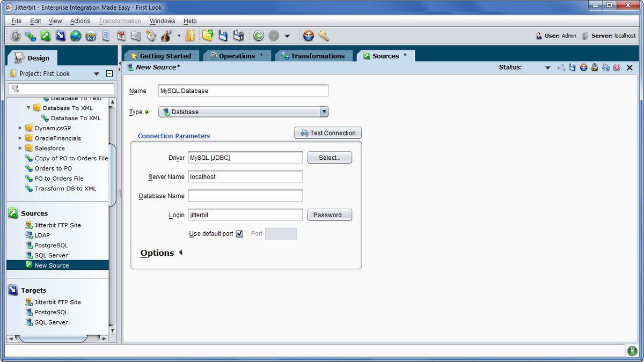Switch to the Getting Started tab
This screenshot has width=644, height=362.
pyautogui.click(x=161, y=56)
